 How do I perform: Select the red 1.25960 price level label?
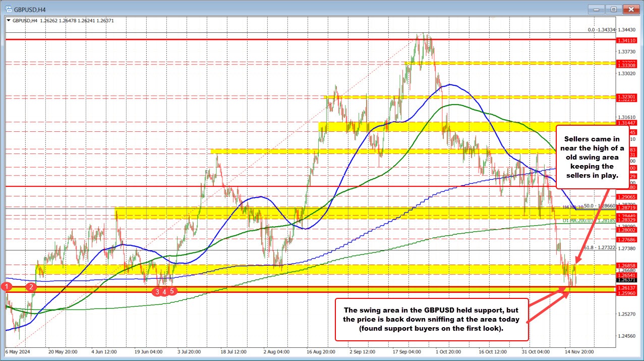(626, 293)
